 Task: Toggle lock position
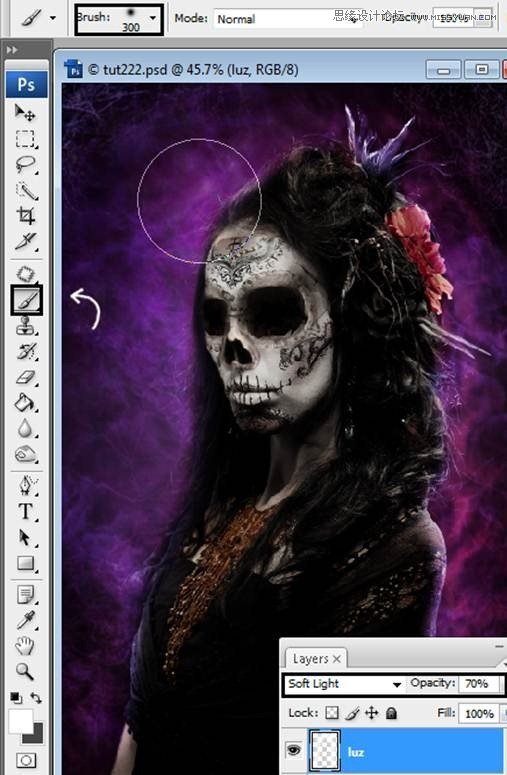[371, 713]
